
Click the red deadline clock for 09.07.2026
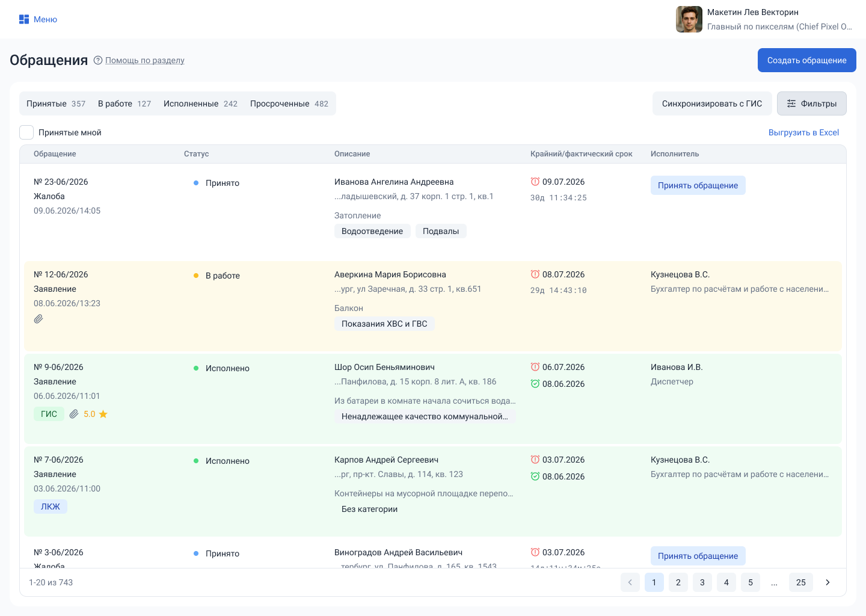tap(535, 182)
